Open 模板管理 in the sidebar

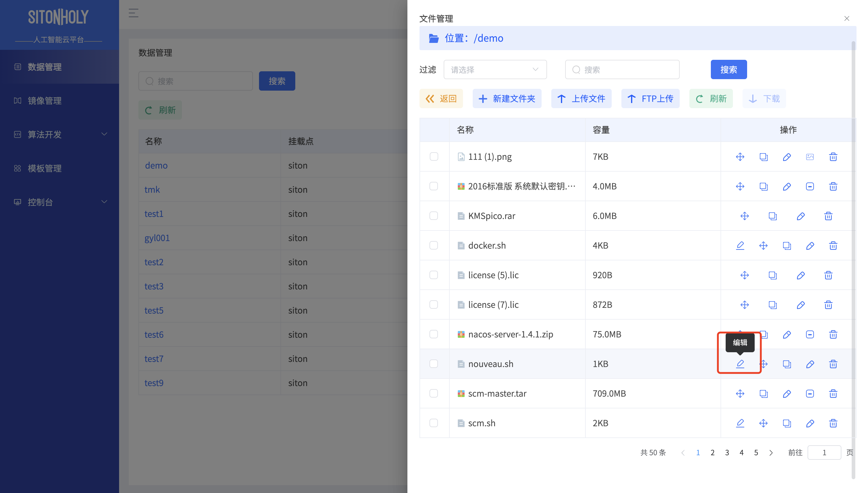60,168
